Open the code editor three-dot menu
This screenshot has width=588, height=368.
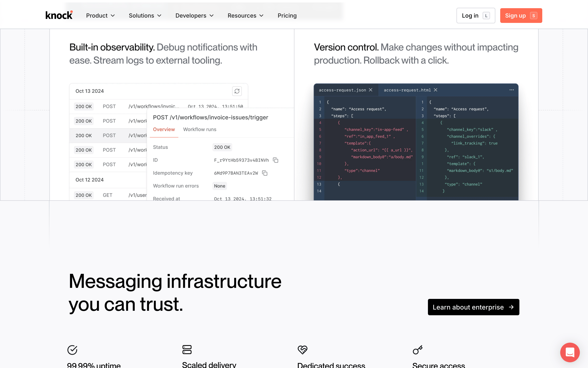click(x=511, y=90)
